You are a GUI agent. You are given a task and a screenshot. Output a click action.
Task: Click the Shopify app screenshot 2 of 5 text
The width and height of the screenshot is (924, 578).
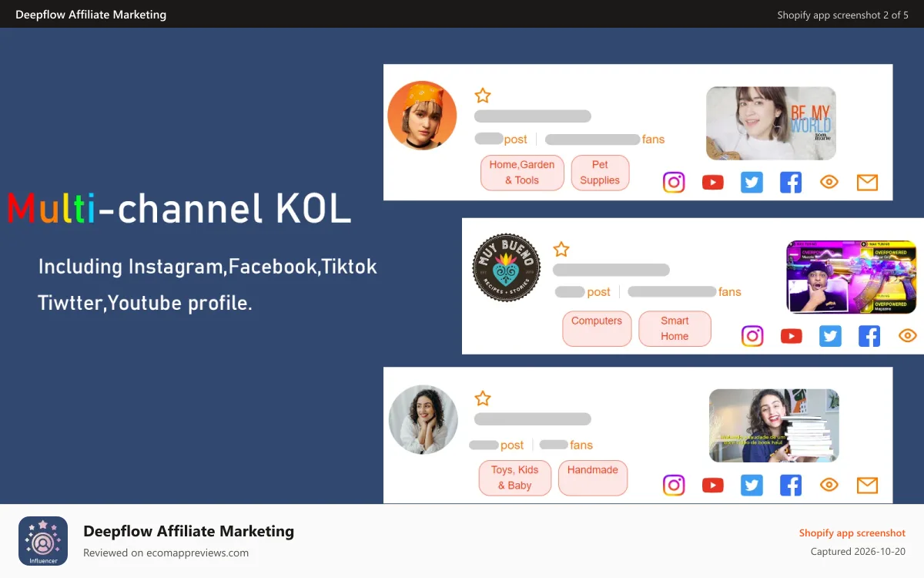coord(843,15)
